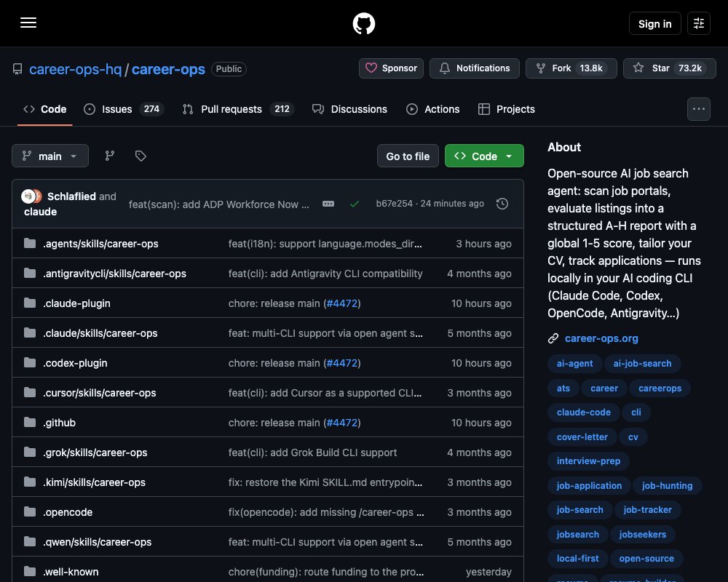Viewport: 728px width, 582px height.
Task: Show commit checks green checkmark
Action: 355,204
